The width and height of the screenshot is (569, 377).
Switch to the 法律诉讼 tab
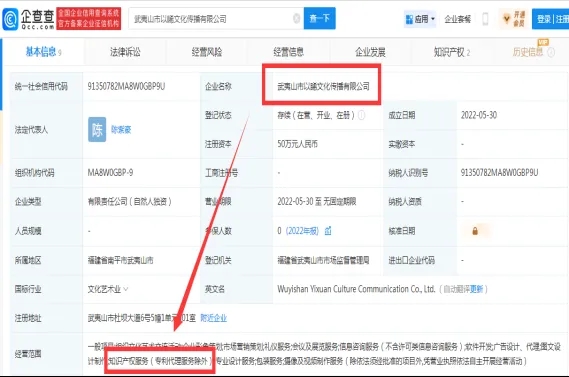[x=125, y=52]
